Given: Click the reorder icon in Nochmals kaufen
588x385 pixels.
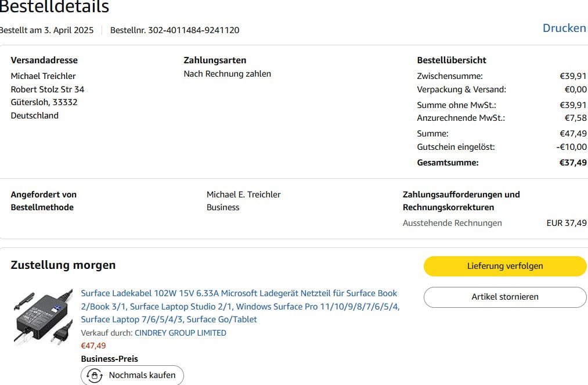Looking at the screenshot, I should pos(95,375).
